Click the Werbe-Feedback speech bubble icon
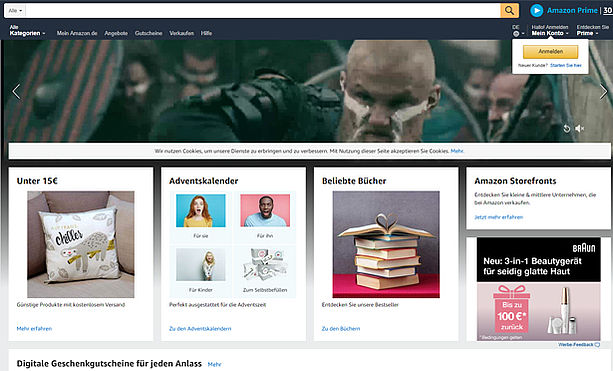The width and height of the screenshot is (613, 371). click(597, 345)
